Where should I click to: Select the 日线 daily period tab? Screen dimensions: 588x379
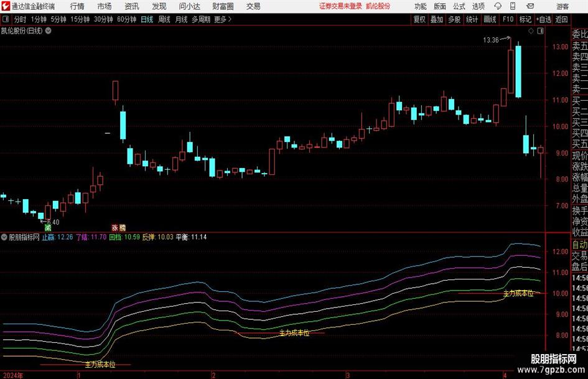coord(147,19)
